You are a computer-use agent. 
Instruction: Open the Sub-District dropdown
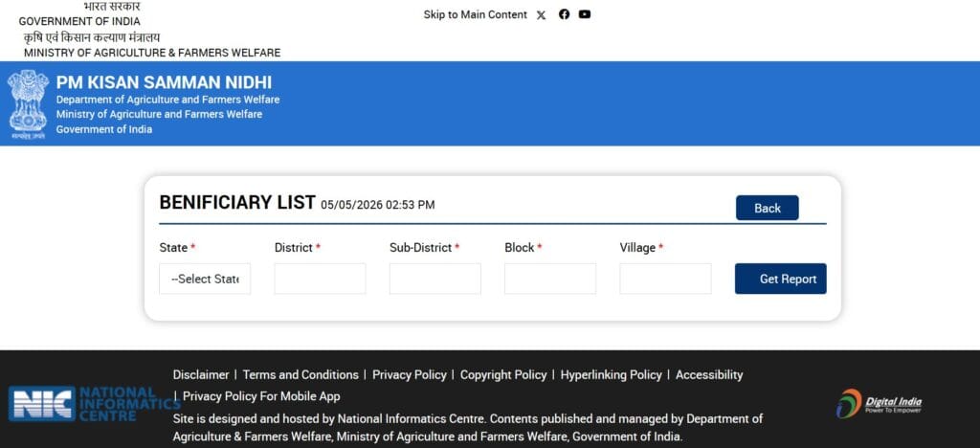(435, 279)
